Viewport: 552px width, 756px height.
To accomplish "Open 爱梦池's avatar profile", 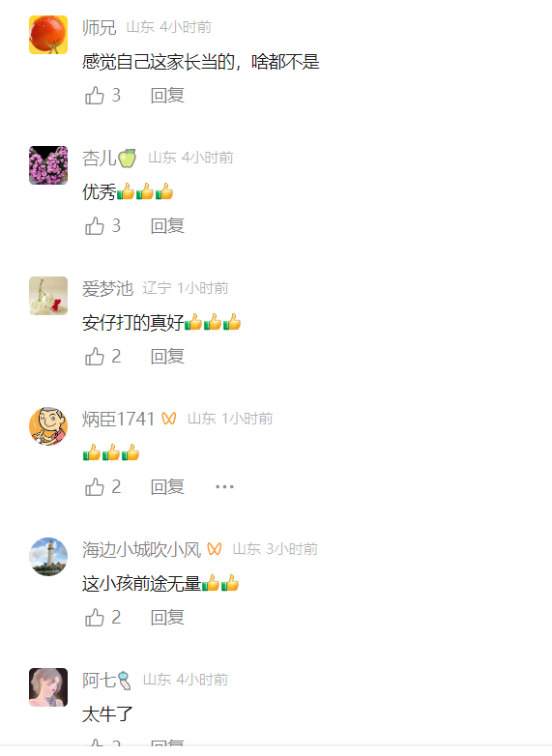I will tap(48, 296).
